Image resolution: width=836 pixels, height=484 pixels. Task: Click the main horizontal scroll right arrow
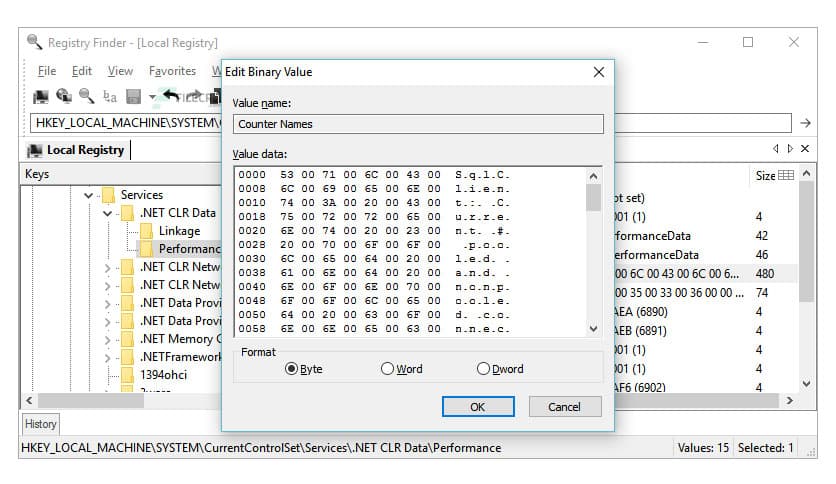(790, 400)
